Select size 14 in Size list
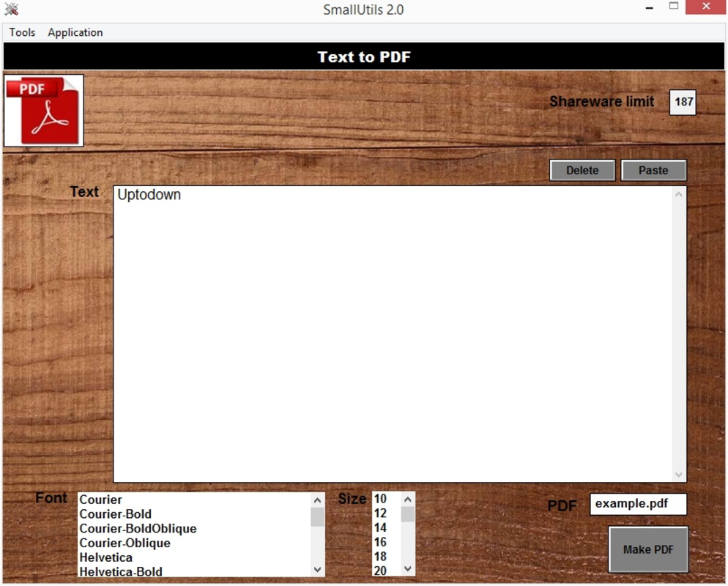 click(386, 527)
